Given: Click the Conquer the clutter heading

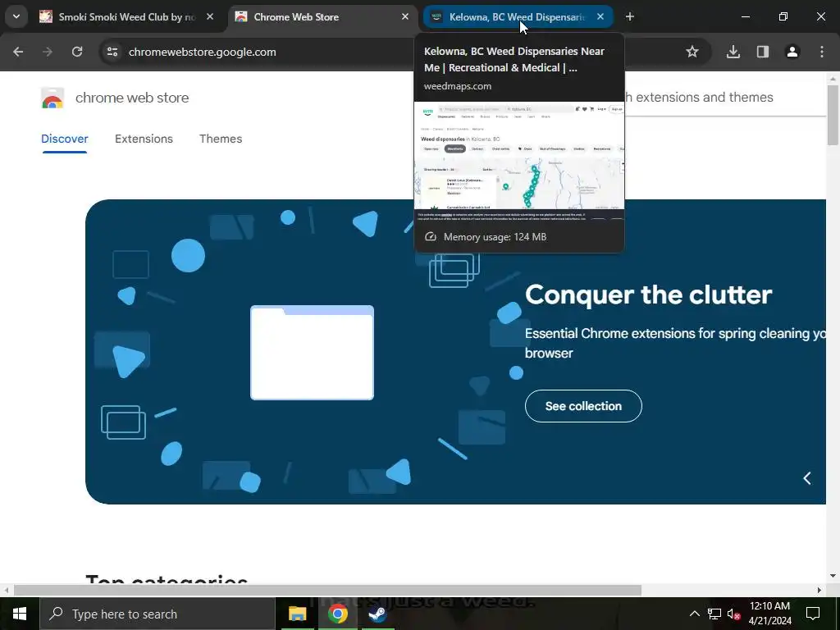Looking at the screenshot, I should 648,294.
